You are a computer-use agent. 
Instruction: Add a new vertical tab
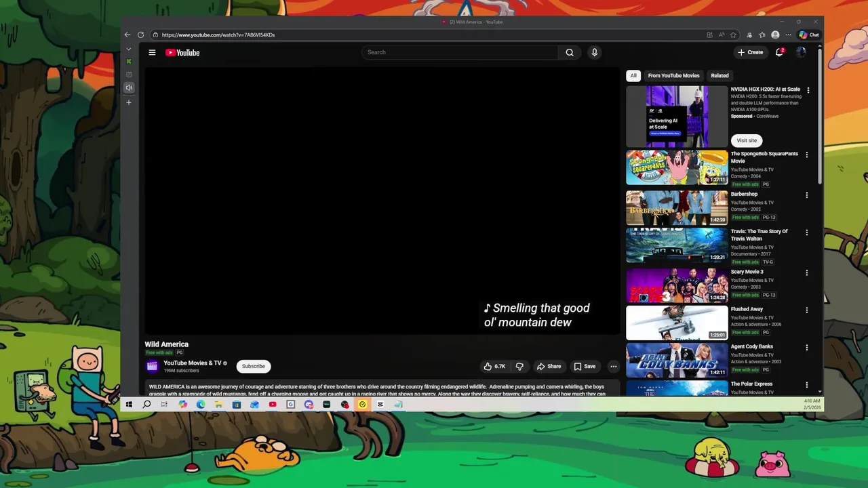pos(129,102)
